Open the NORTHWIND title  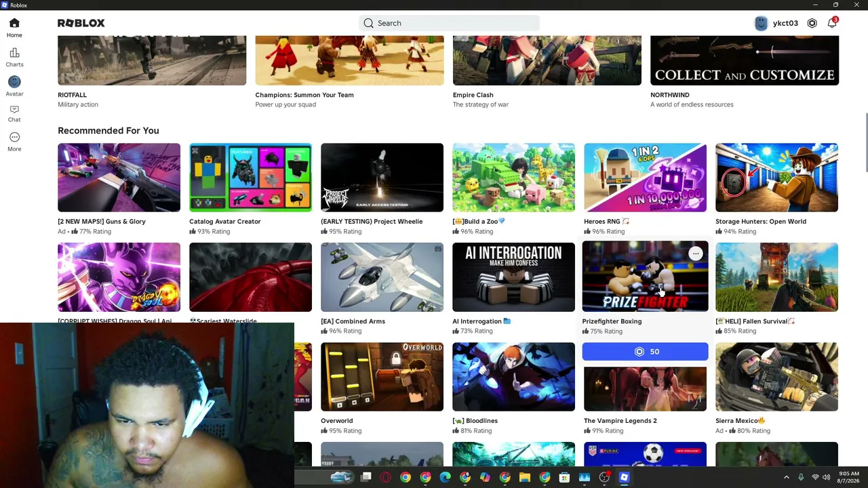click(x=670, y=95)
